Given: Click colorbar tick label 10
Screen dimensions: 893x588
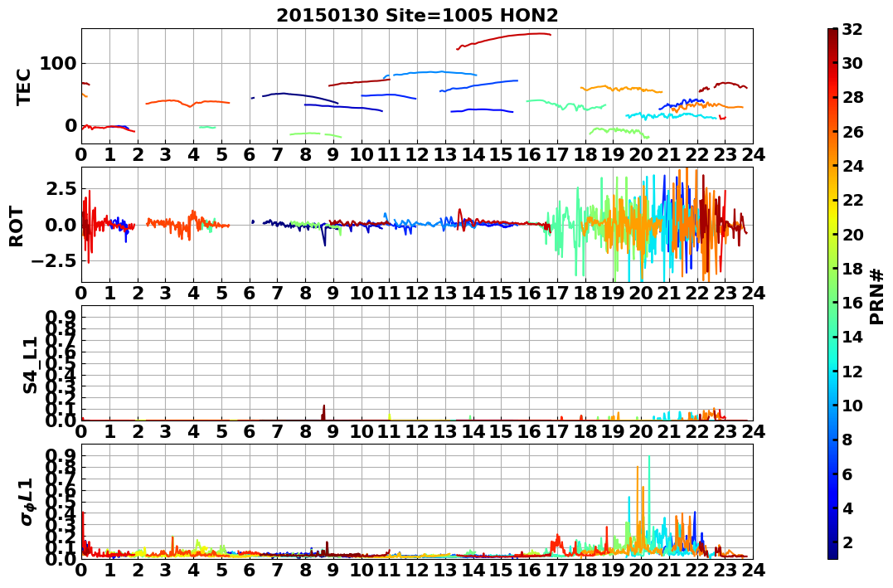Looking at the screenshot, I should (852, 405).
